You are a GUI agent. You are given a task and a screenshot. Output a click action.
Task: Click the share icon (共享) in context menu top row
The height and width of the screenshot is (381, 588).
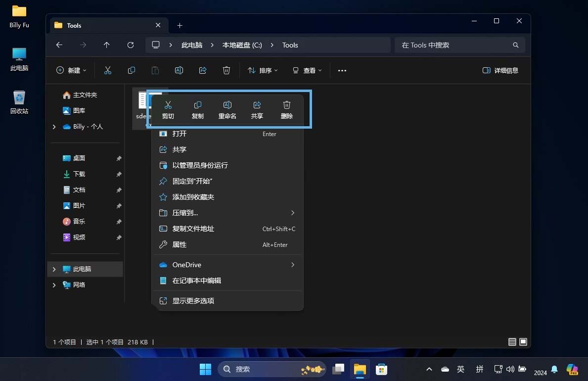point(257,110)
